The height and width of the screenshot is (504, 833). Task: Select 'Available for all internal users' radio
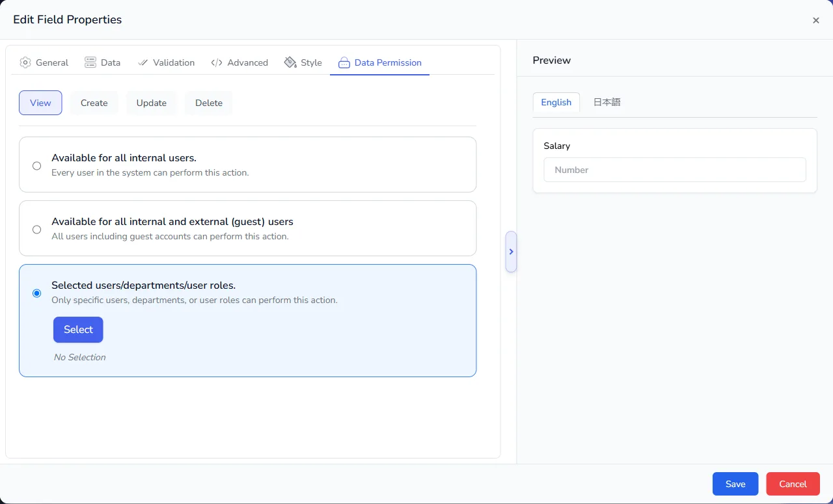[x=36, y=166]
